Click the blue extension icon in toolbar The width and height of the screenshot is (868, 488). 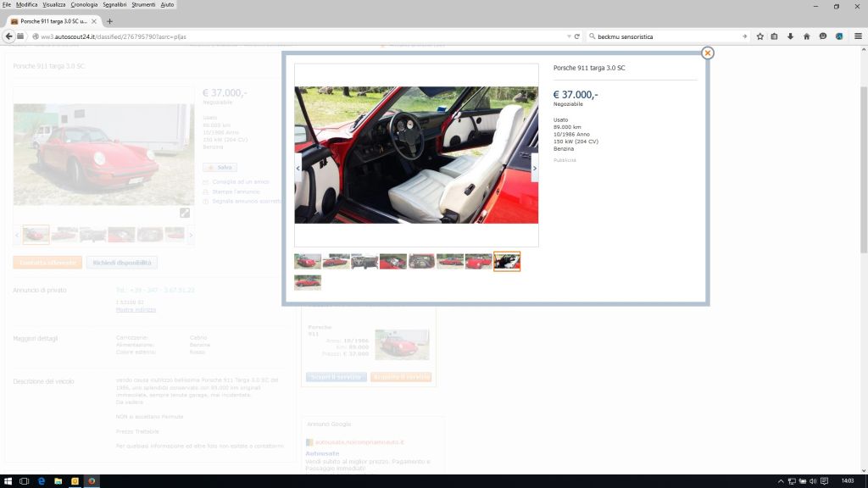point(839,36)
